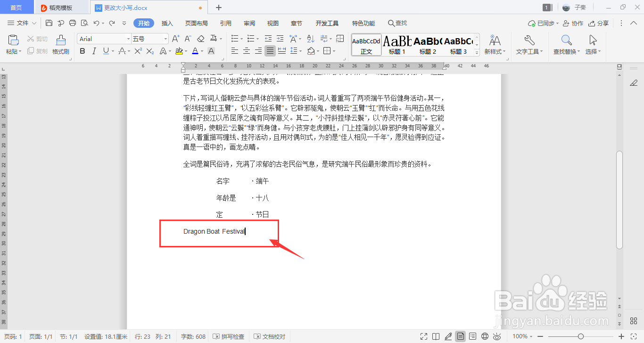Image resolution: width=644 pixels, height=343 pixels.
Task: Click the distributed alignment icon
Action: (282, 51)
